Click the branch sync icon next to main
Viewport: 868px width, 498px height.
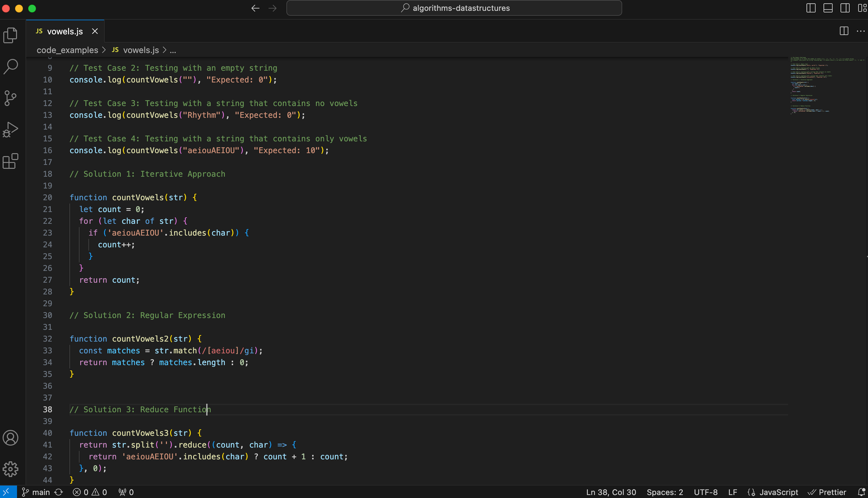coord(59,492)
